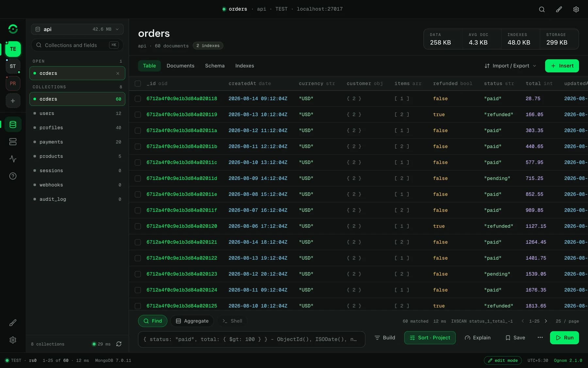Check the row ending in 020123

click(138, 274)
